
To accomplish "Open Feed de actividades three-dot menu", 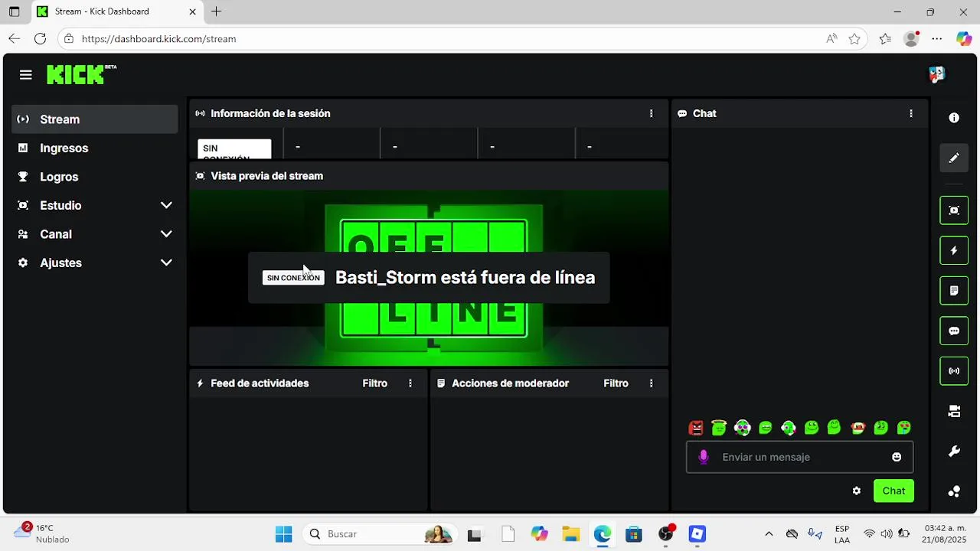I will [410, 383].
